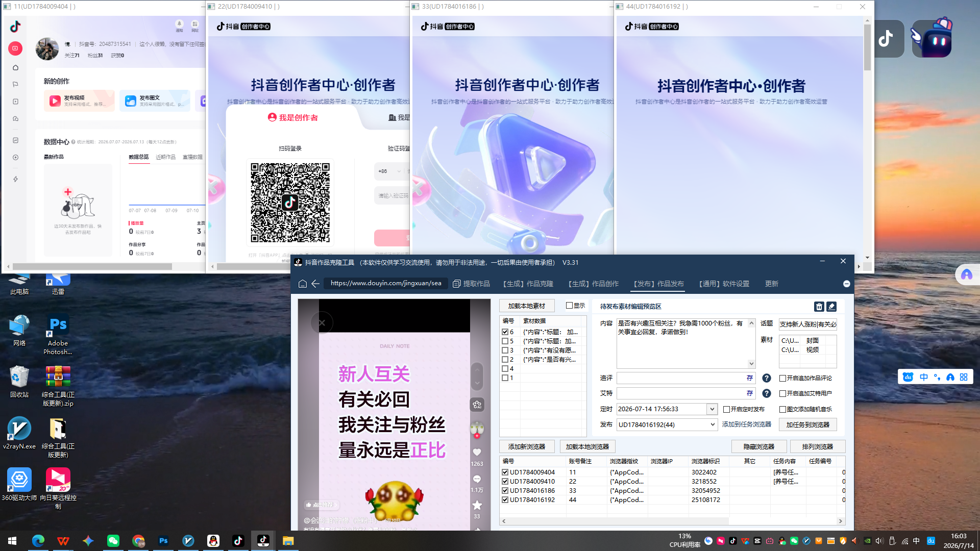Click the flag icon in window 11 sidebar
The image size is (980, 551).
click(x=15, y=84)
